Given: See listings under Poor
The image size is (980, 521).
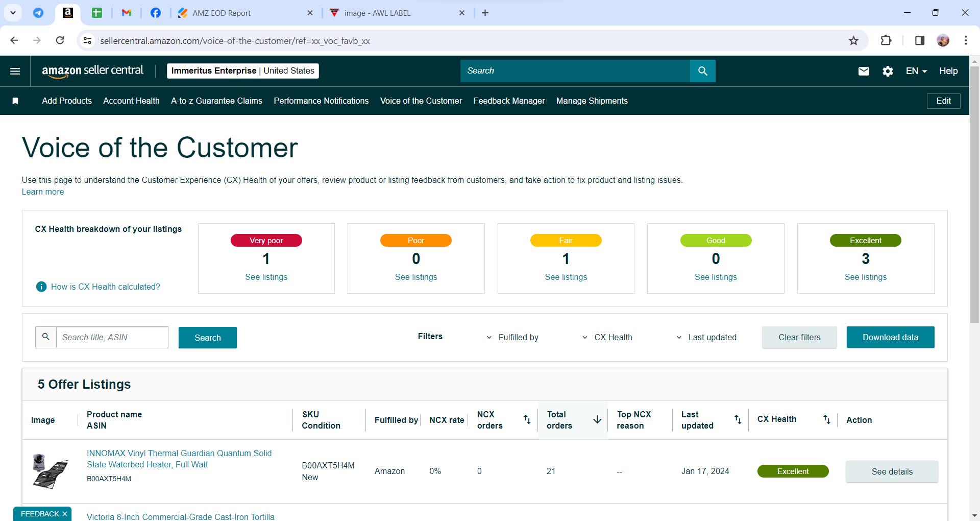Looking at the screenshot, I should pyautogui.click(x=416, y=277).
